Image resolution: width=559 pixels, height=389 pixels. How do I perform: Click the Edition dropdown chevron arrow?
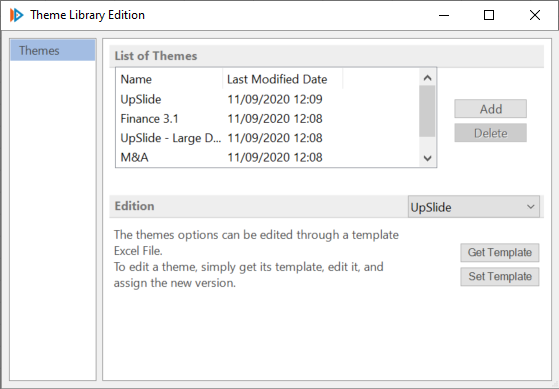[530, 207]
